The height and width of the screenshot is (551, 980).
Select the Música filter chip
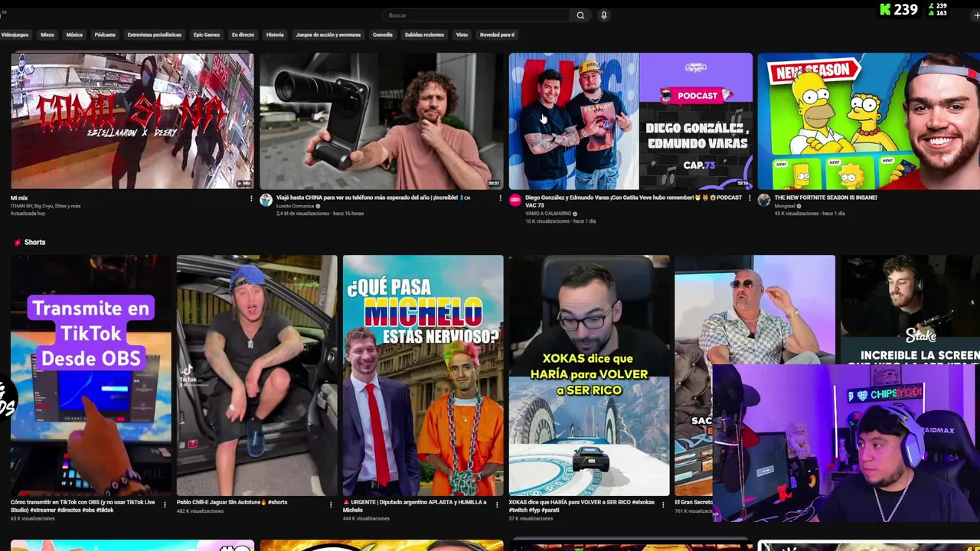coord(74,34)
